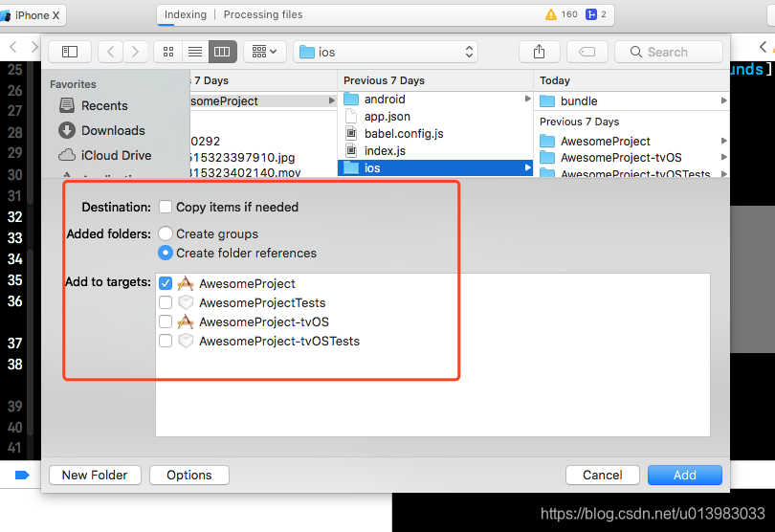This screenshot has width=775, height=532.
Task: Select the highlighted ios folder
Action: (x=435, y=168)
